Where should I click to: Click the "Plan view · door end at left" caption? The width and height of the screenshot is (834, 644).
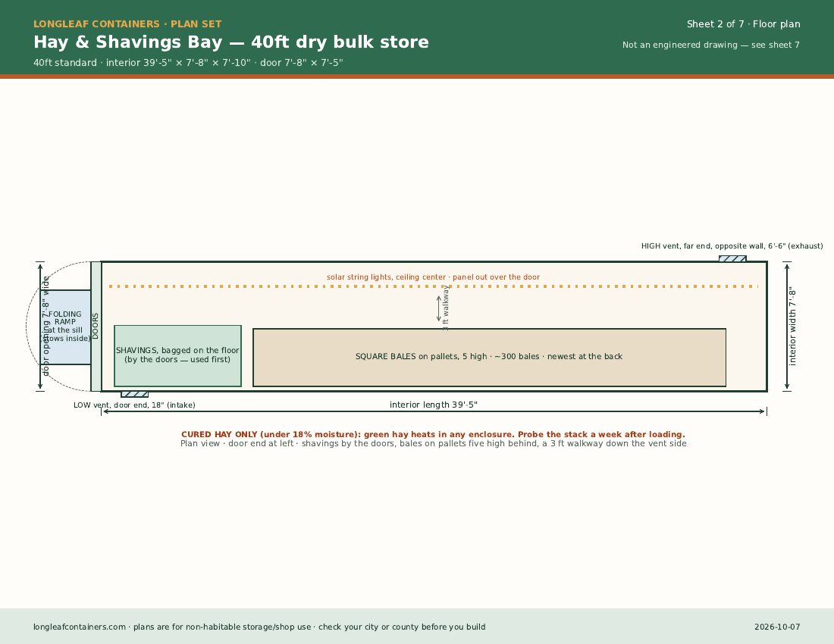pyautogui.click(x=434, y=443)
